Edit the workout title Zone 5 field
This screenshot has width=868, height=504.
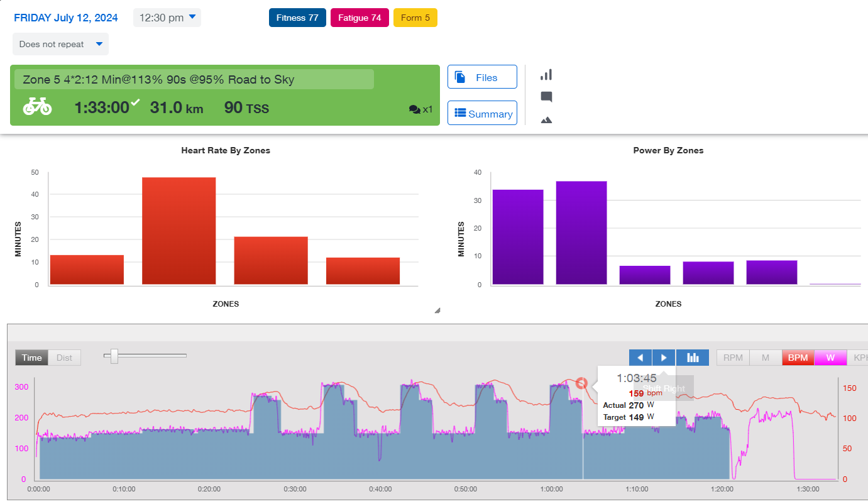tap(194, 79)
